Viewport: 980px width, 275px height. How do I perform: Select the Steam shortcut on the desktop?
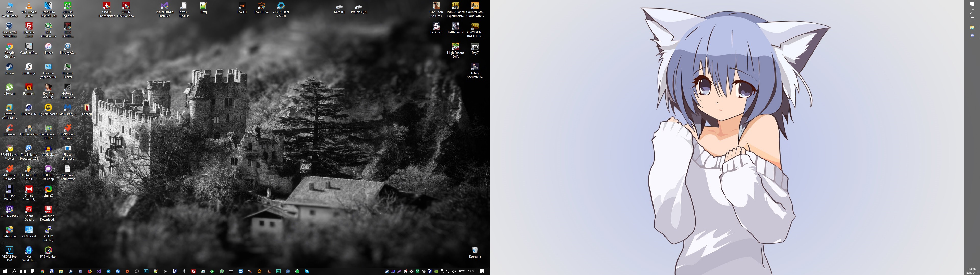(x=9, y=69)
